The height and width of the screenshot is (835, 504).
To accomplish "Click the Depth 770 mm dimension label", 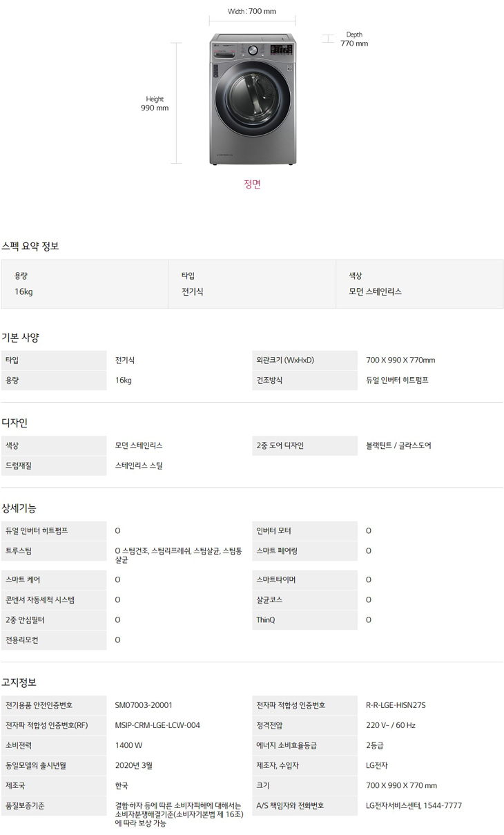I will pyautogui.click(x=353, y=39).
